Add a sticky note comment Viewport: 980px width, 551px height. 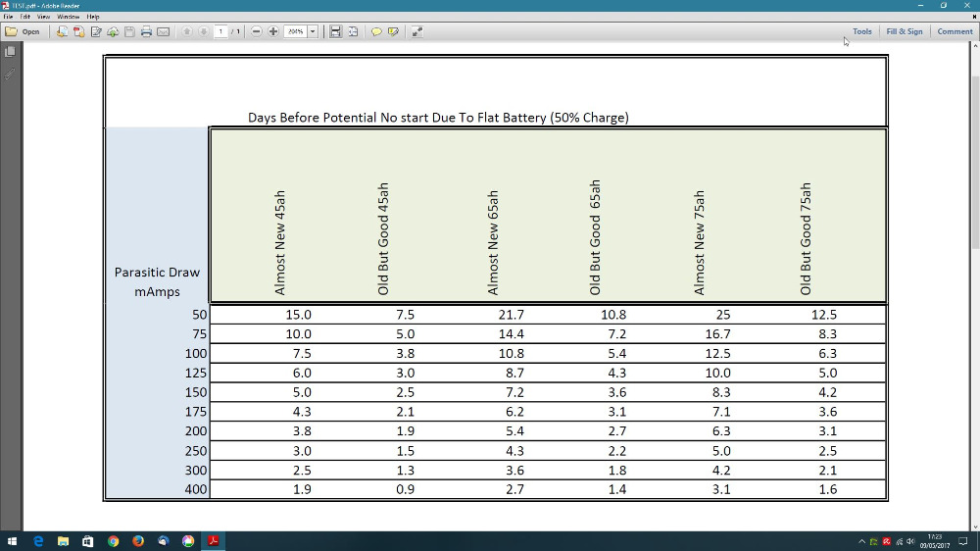coord(376,31)
